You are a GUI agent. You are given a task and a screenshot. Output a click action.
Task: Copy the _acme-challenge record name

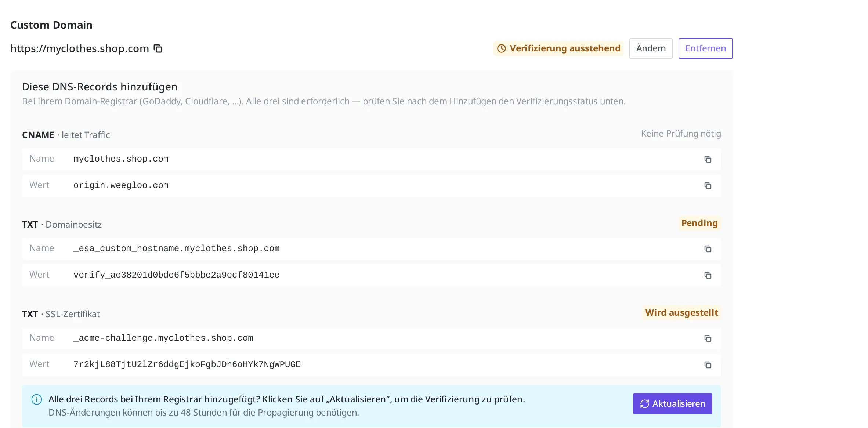[x=708, y=338]
